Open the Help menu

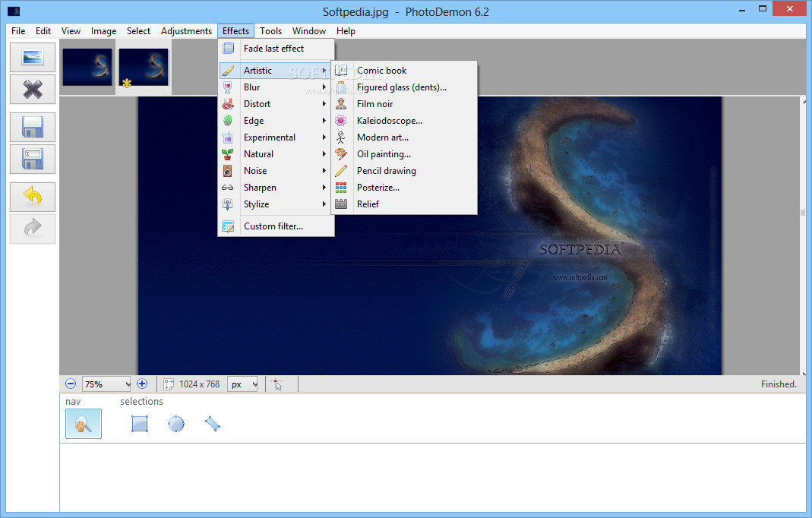coord(346,31)
